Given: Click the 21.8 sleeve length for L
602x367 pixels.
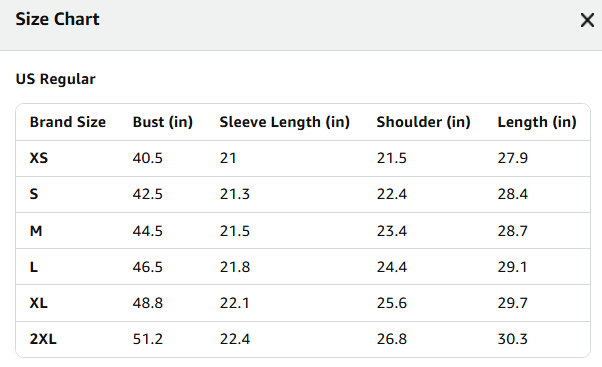Looking at the screenshot, I should click(235, 267).
